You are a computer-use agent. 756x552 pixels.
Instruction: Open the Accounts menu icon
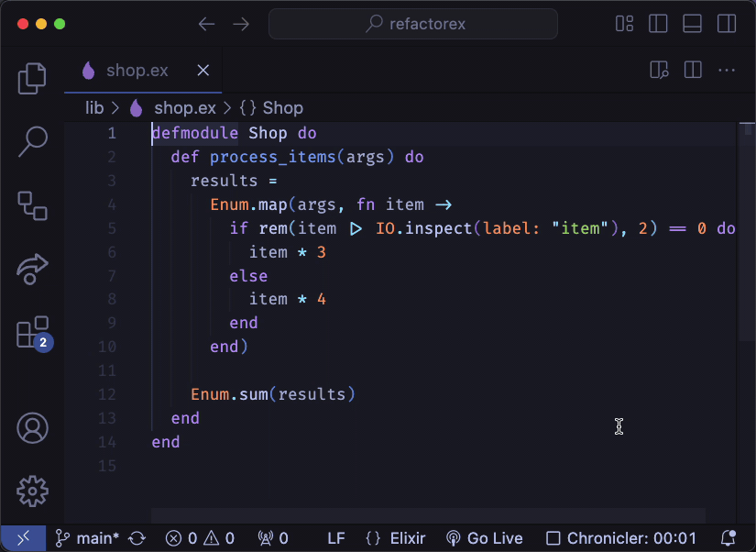click(32, 428)
